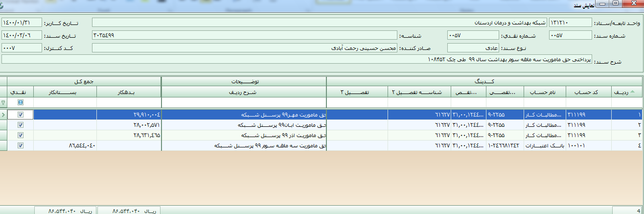
Task: Click debit amount 29,910,004 cell
Action: point(129,115)
